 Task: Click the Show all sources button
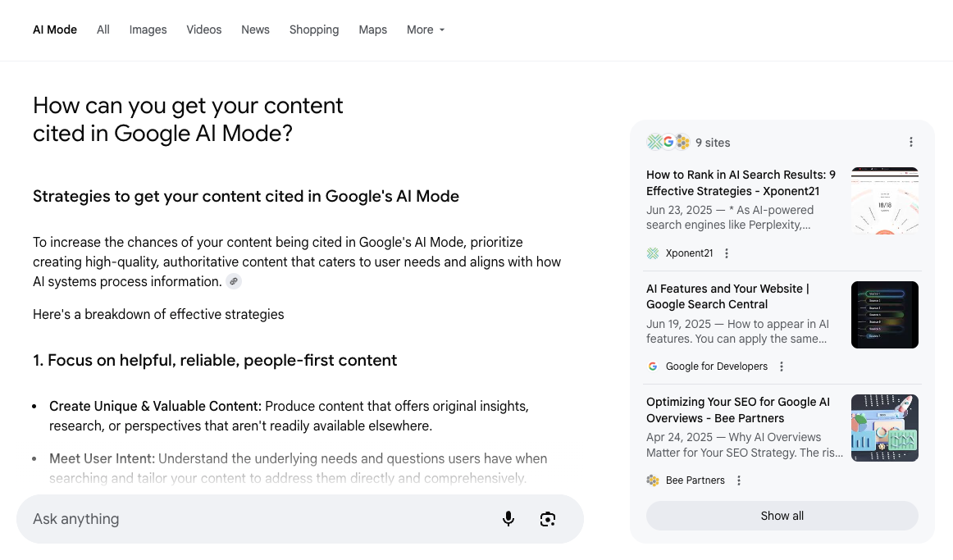(782, 516)
